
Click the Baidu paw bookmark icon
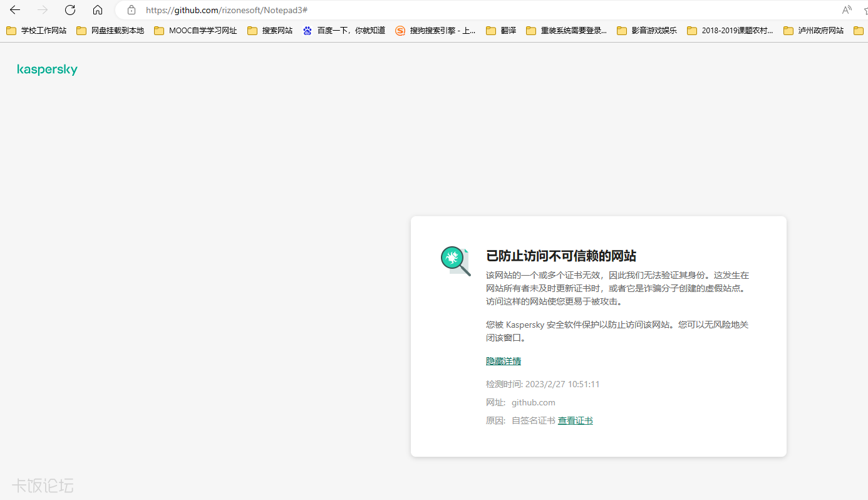(307, 30)
